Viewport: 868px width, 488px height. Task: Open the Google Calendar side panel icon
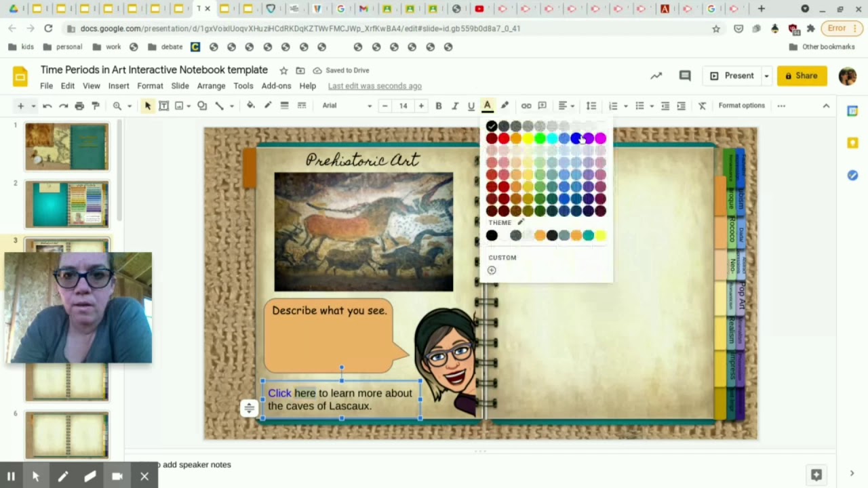[852, 111]
